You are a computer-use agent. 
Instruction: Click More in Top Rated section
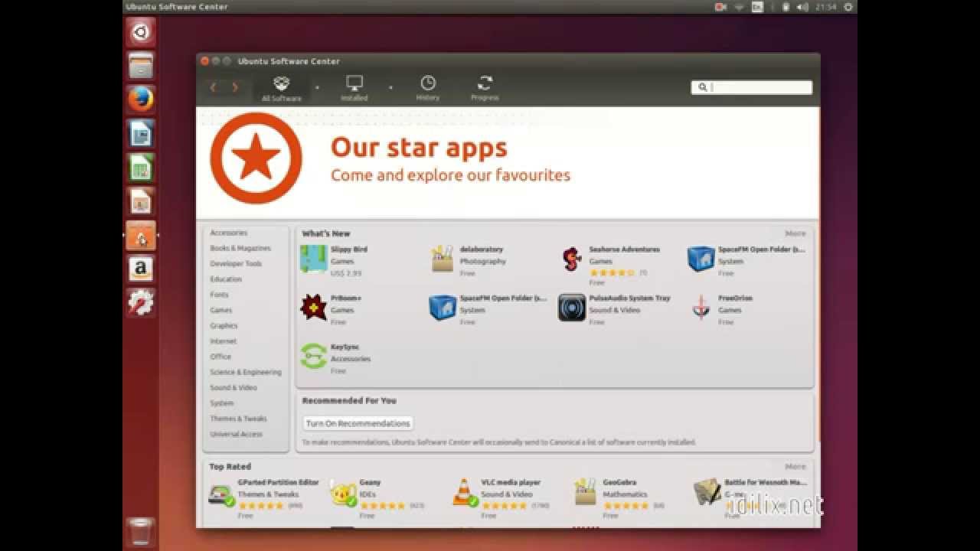point(795,466)
